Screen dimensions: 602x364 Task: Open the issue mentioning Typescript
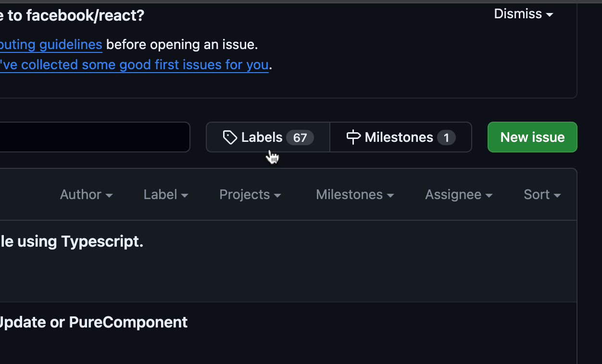[72, 241]
